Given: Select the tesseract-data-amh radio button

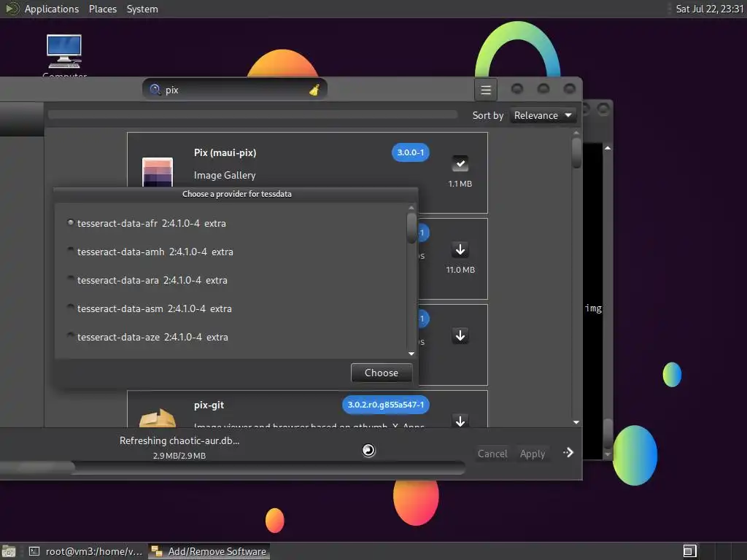Looking at the screenshot, I should tap(71, 250).
